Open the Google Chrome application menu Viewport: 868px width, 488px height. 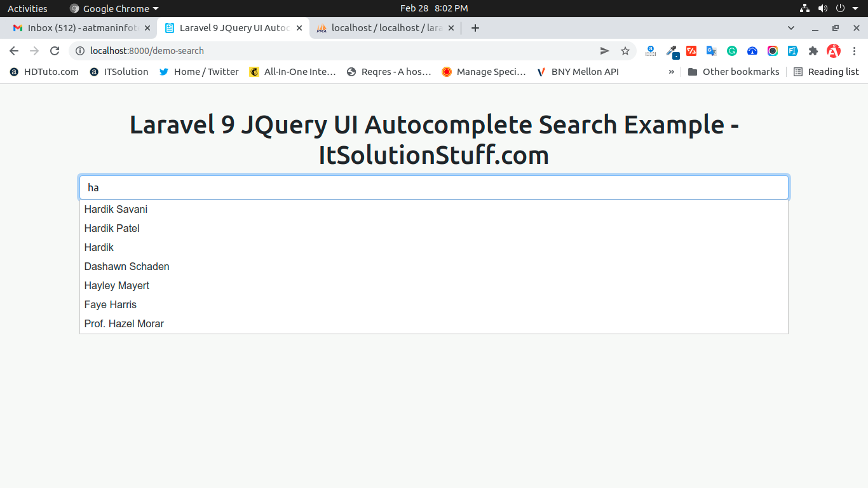pos(114,8)
